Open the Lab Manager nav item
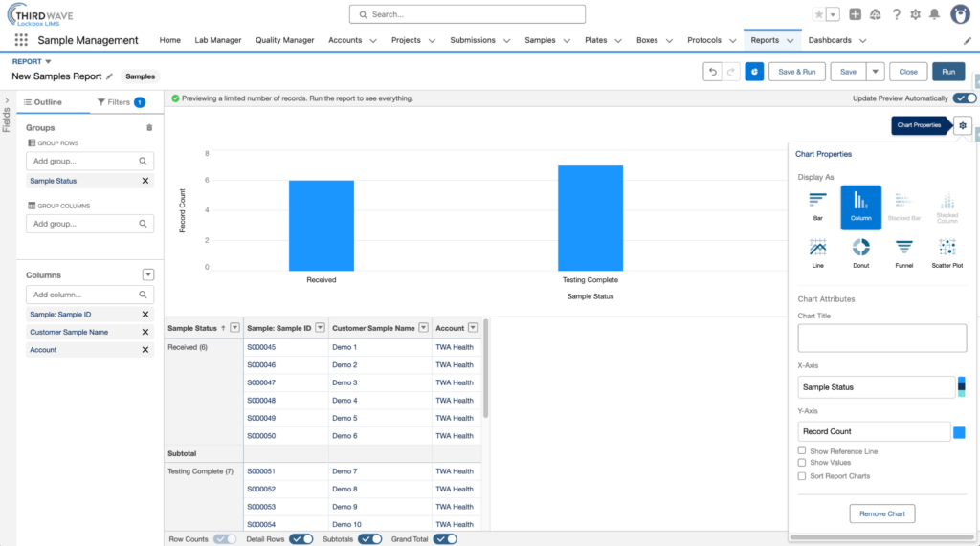This screenshot has width=980, height=546. click(x=217, y=40)
